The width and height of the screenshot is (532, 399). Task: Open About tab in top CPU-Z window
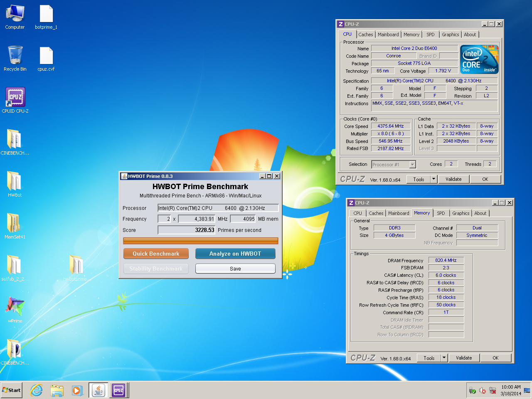tap(470, 34)
